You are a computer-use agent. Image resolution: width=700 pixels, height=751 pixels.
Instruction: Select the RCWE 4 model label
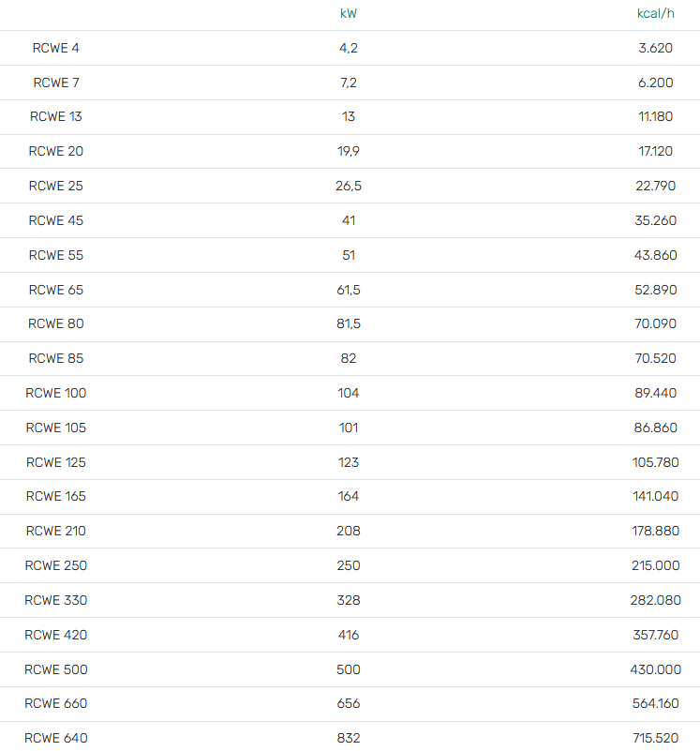[56, 48]
